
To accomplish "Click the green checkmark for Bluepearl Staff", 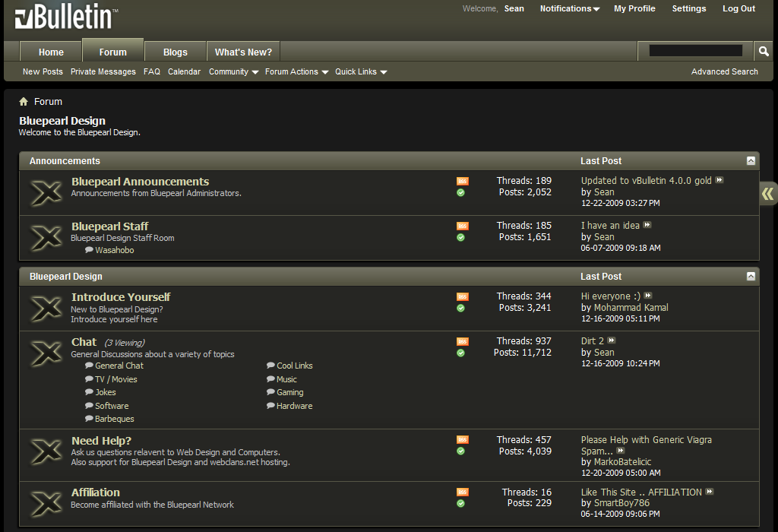I will pos(461,237).
